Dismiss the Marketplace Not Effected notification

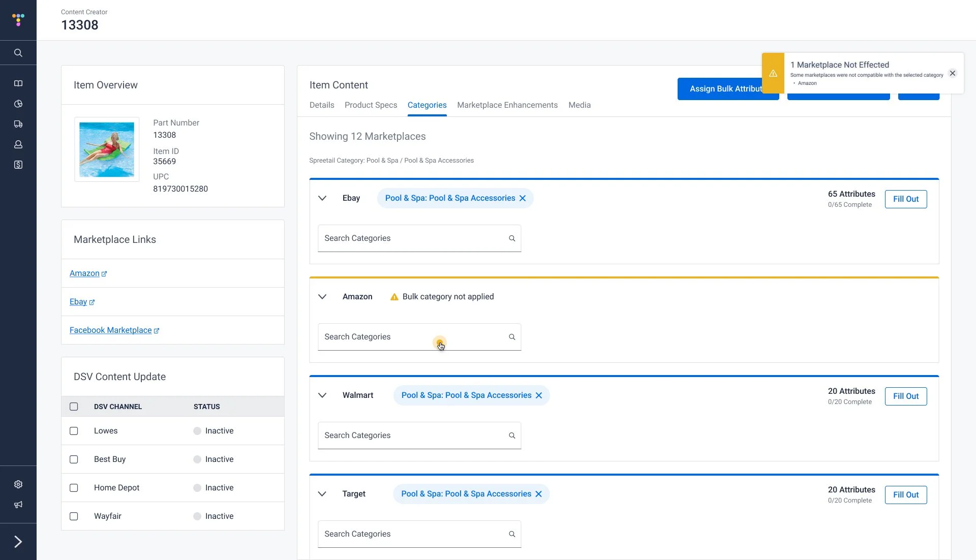953,73
